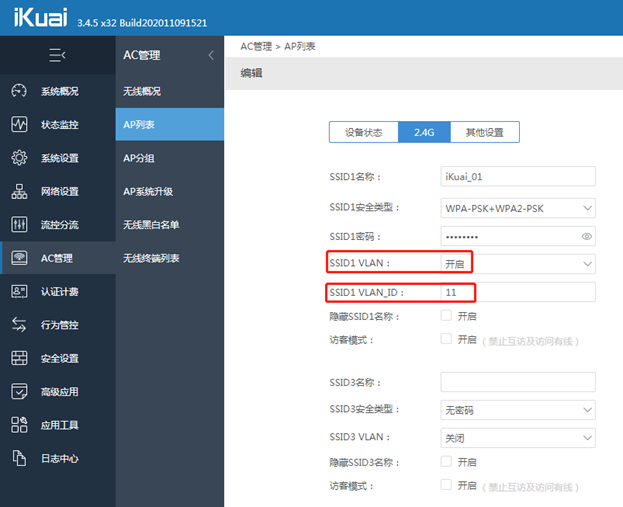The height and width of the screenshot is (507, 623).
Task: Open the SSID1 VLAN dropdown
Action: [517, 263]
